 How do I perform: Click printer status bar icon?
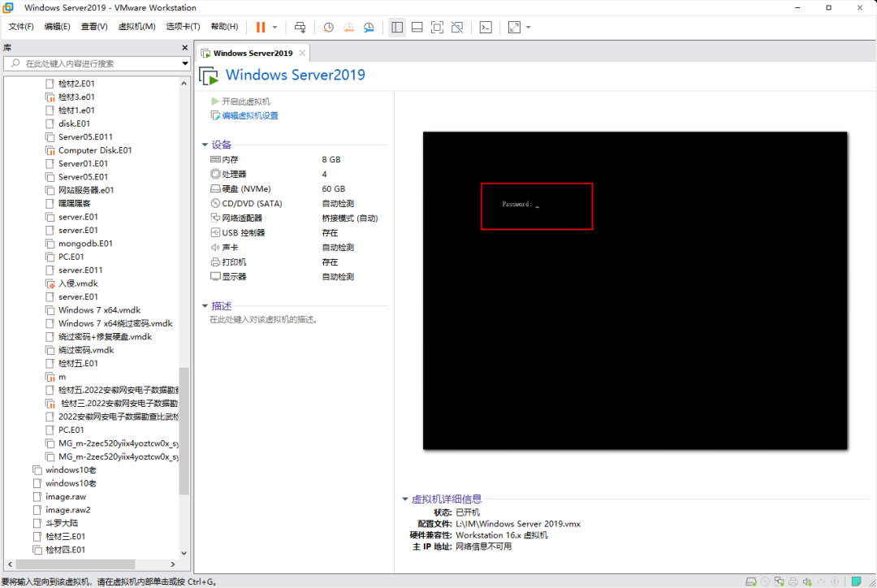(793, 582)
